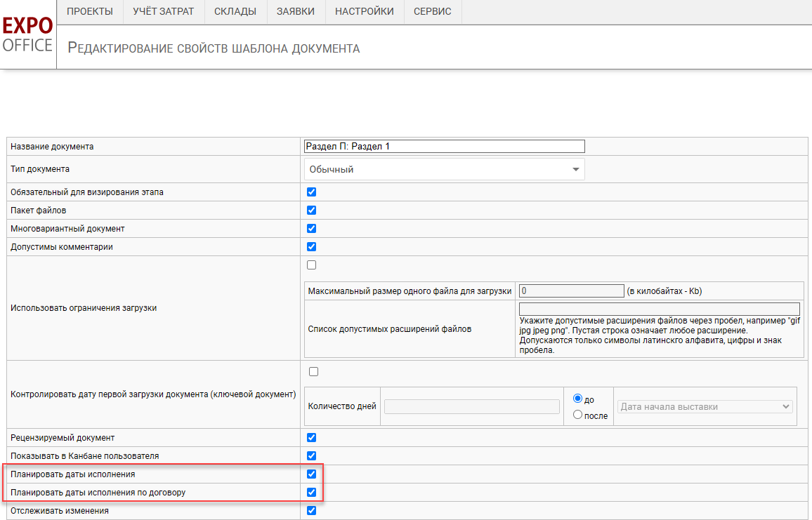812x520 pixels.
Task: Enable Использовать ограничения загрузки checkbox
Action: 312,265
